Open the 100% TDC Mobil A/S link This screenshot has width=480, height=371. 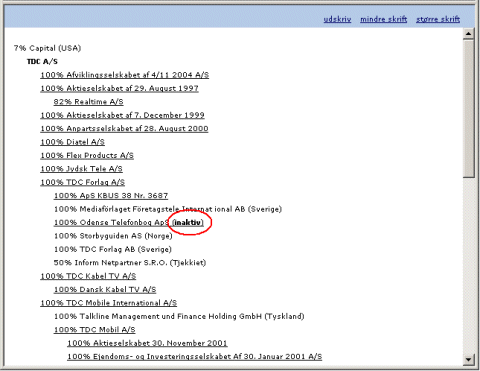click(x=95, y=330)
